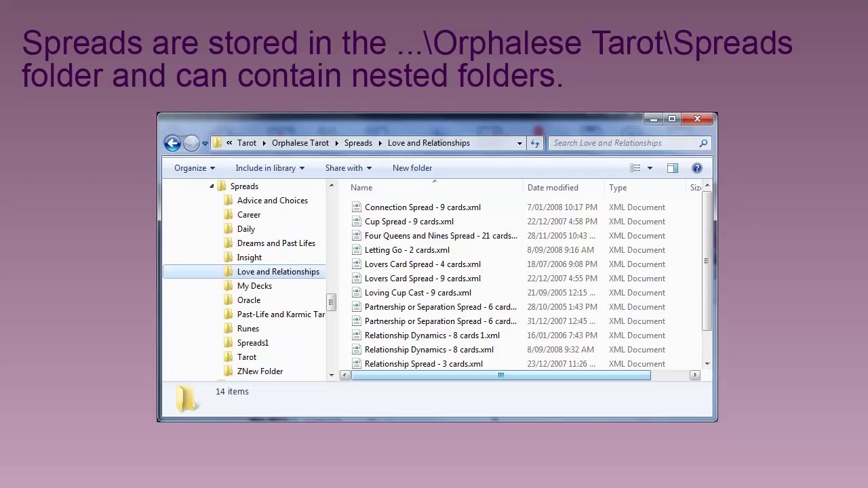Image resolution: width=868 pixels, height=488 pixels.
Task: Click the XML icon of Cup Spread
Action: [x=357, y=222]
